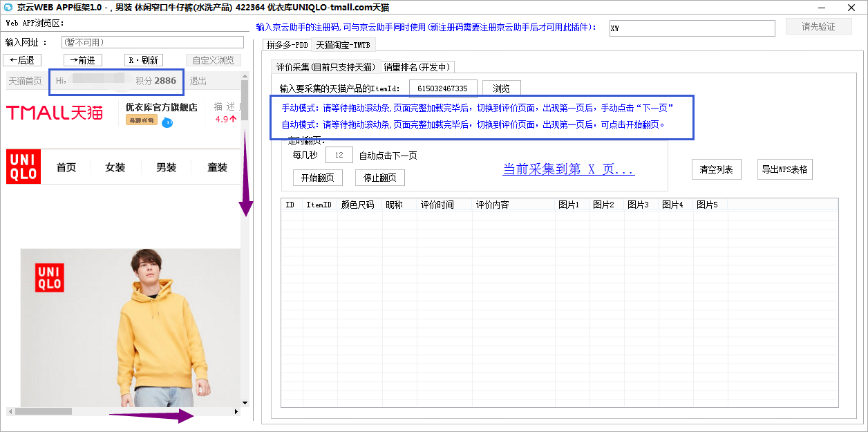Click the 图片4 column header
Screen dimensions: 868x432
(676, 205)
